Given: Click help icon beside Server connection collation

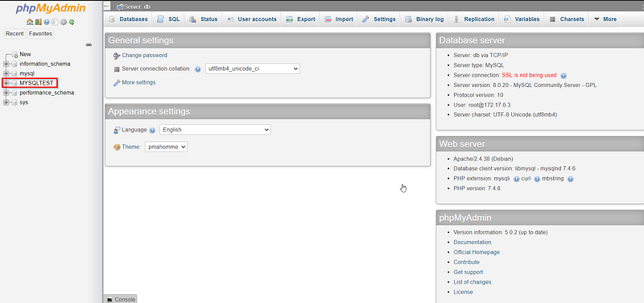Looking at the screenshot, I should [197, 69].
